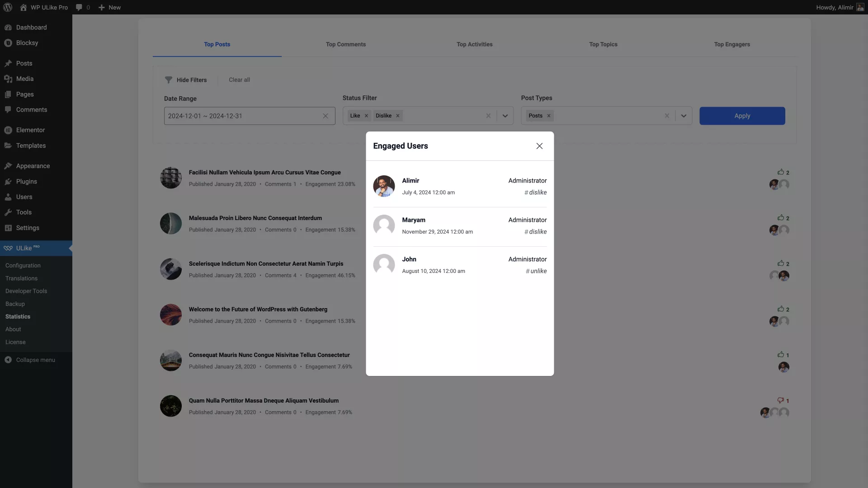The width and height of the screenshot is (868, 488).
Task: Expand the Status Filter dropdown arrow
Action: click(505, 116)
